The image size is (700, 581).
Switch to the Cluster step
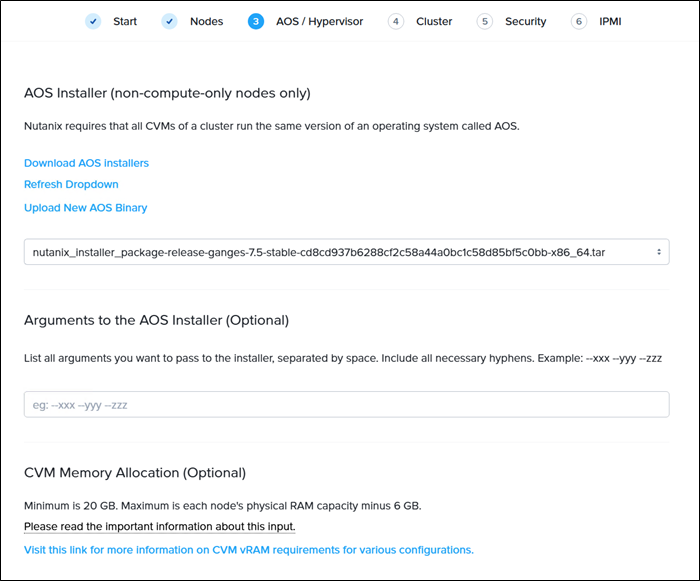point(434,21)
